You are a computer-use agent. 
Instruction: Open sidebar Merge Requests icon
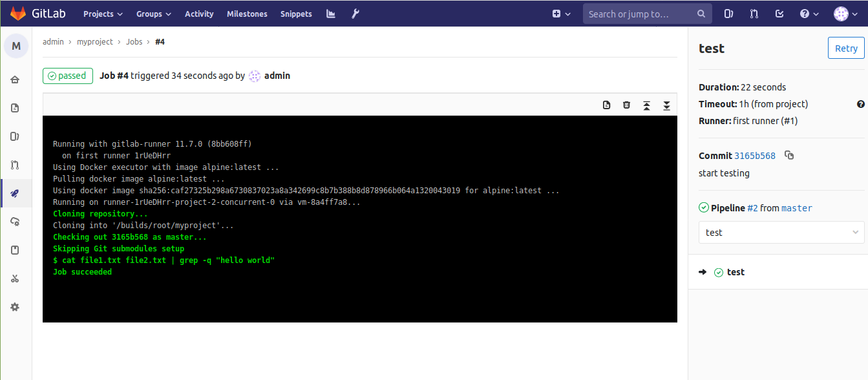click(15, 165)
